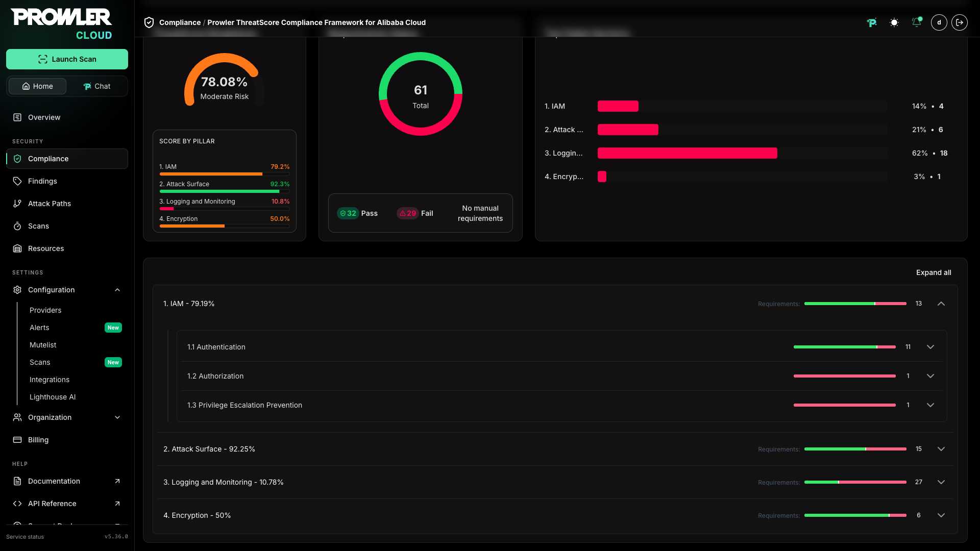The width and height of the screenshot is (980, 551).
Task: Toggle light theme sun icon
Action: click(894, 22)
